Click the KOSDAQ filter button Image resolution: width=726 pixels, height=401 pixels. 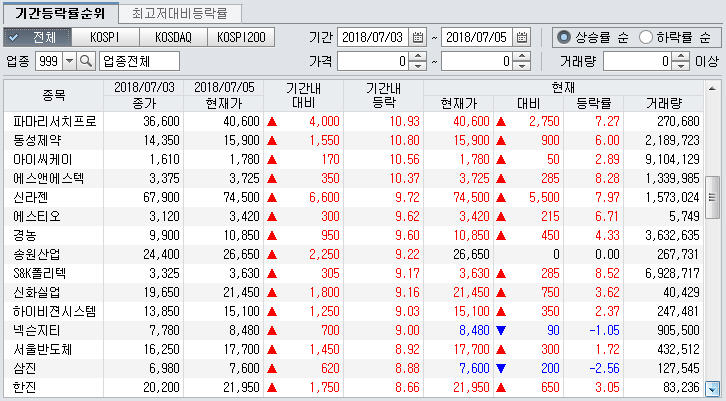click(x=173, y=37)
